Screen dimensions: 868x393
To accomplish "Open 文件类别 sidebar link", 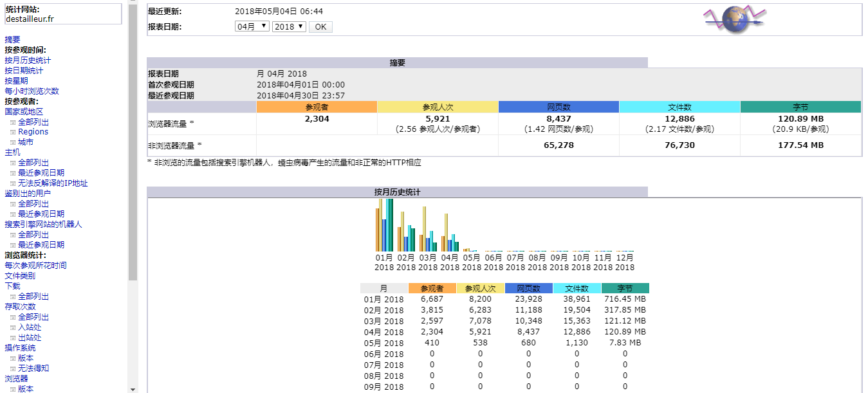I will (x=20, y=276).
